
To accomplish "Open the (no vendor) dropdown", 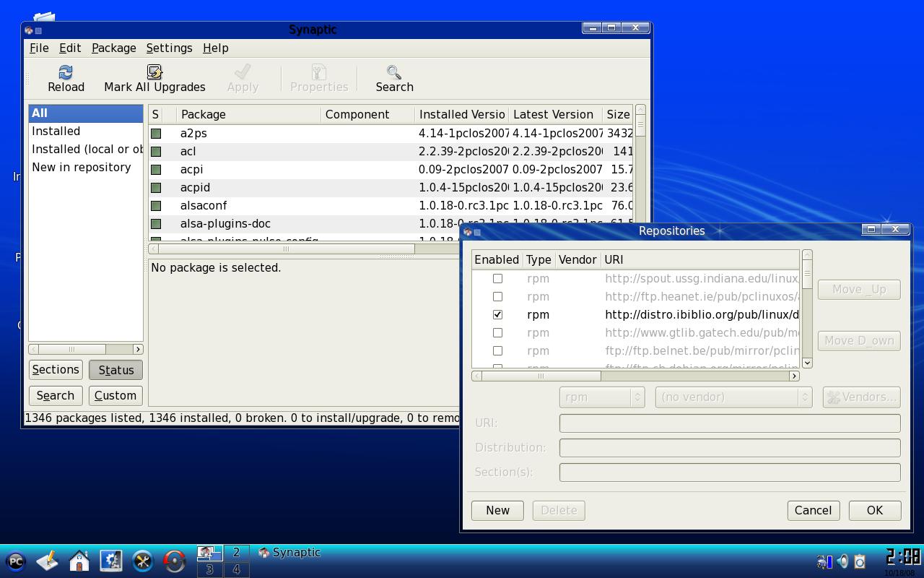I will tap(733, 397).
